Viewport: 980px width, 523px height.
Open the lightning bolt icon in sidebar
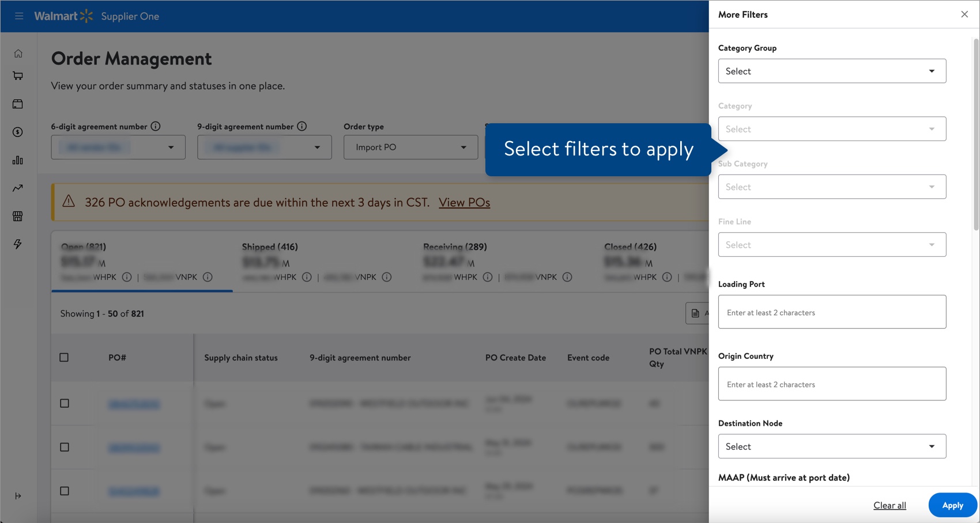click(18, 244)
